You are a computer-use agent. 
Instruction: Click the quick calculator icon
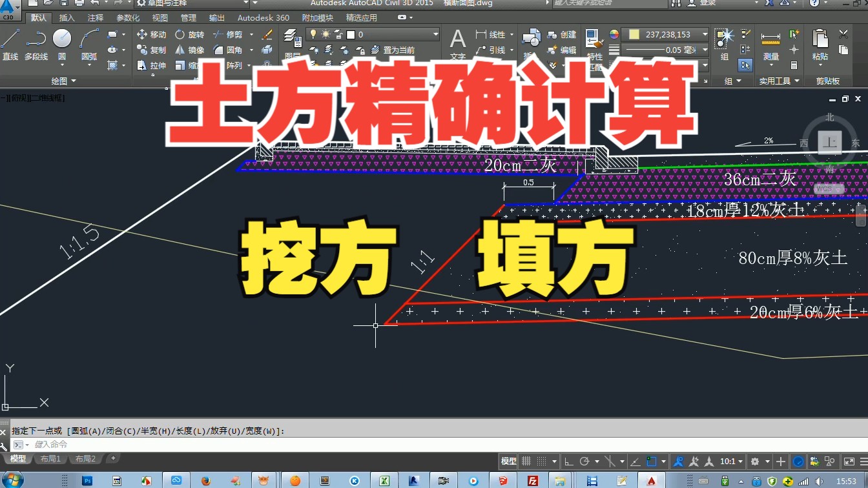pyautogui.click(x=794, y=65)
